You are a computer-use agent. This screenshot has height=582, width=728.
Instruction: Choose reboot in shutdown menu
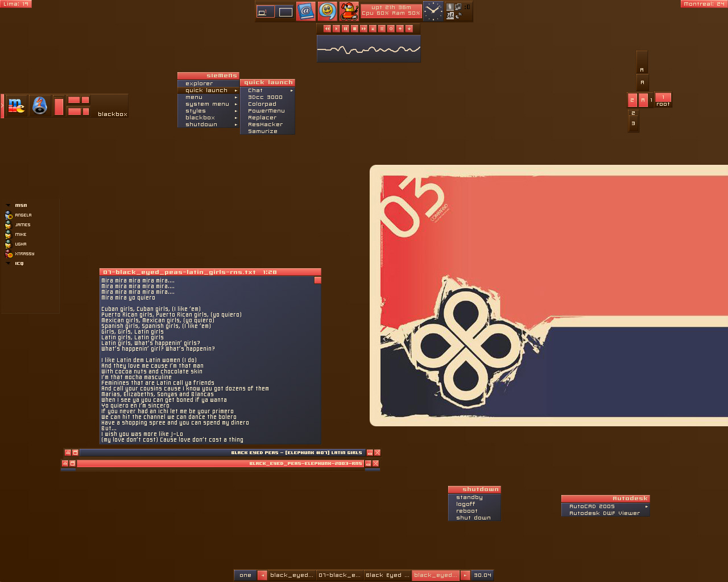click(474, 511)
